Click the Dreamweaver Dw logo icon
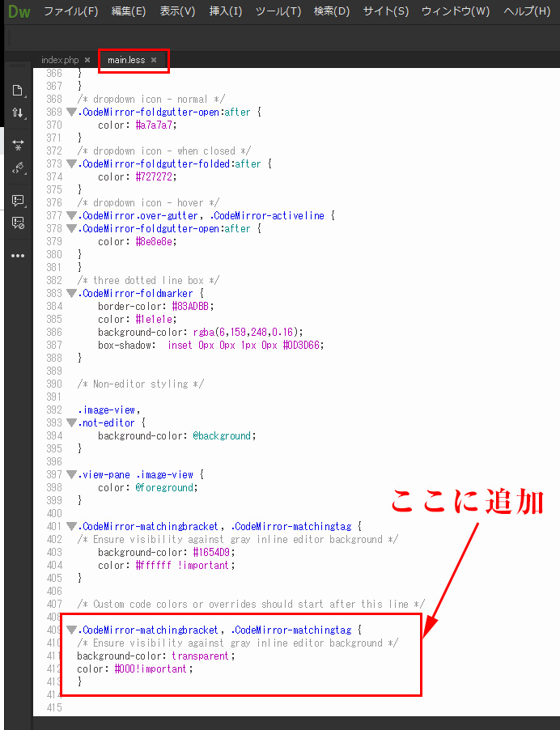The width and height of the screenshot is (560, 730). pos(19,11)
